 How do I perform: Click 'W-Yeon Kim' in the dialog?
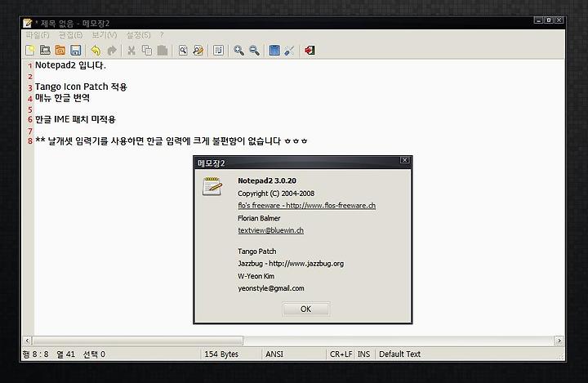pos(256,276)
